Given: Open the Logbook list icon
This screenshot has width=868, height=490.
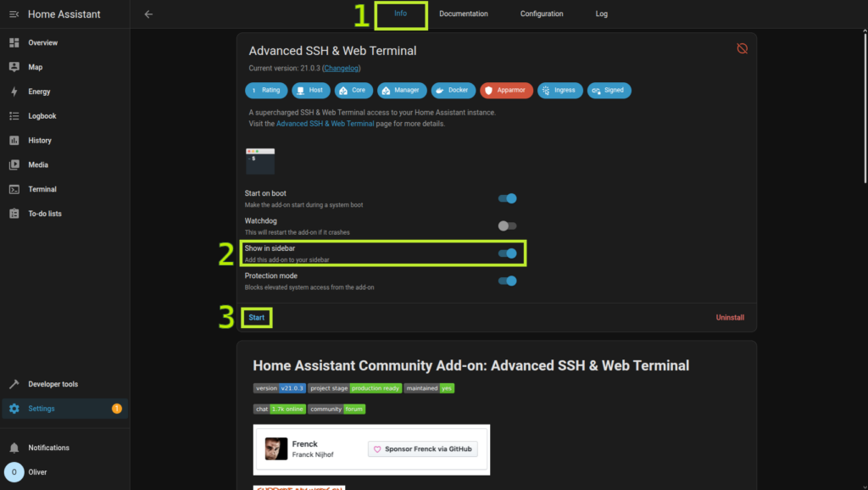Looking at the screenshot, I should coord(14,115).
